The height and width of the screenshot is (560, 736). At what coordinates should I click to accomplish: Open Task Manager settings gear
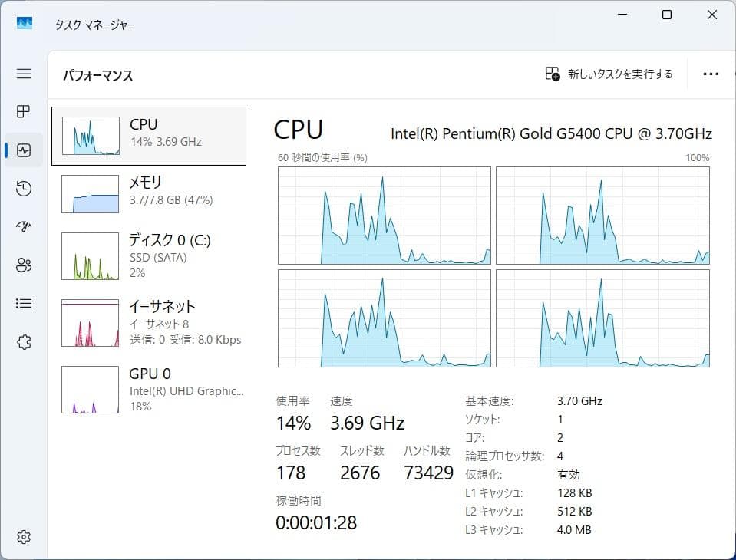23,537
